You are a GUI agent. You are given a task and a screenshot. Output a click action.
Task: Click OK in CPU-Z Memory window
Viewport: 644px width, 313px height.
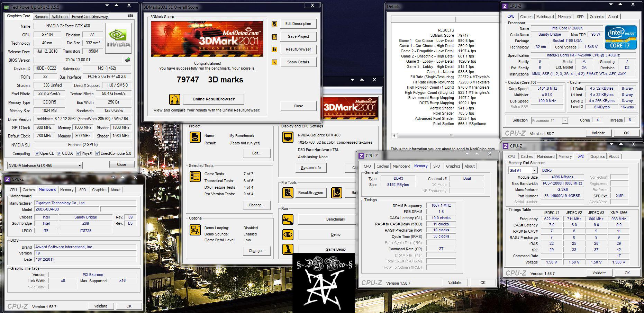[483, 283]
